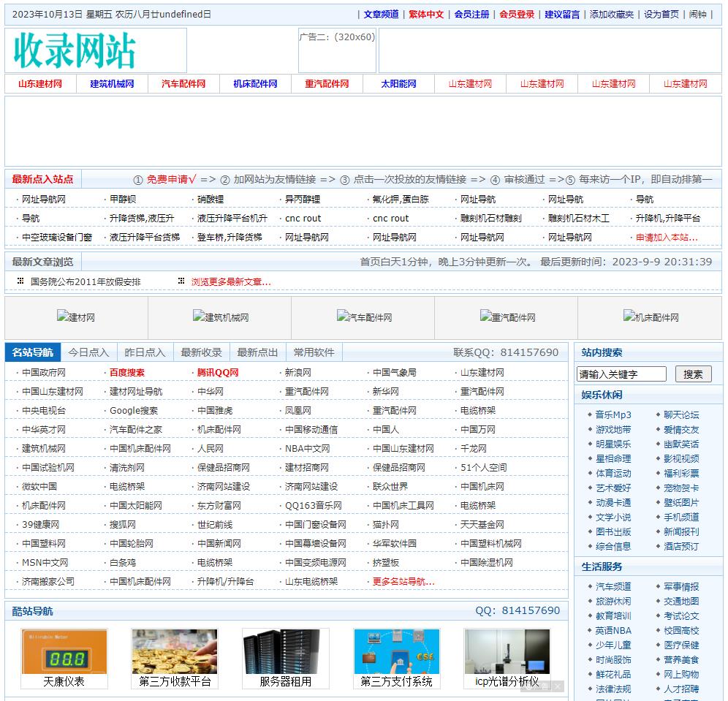Open the 会员登录 page
This screenshot has height=701, width=728.
517,15
